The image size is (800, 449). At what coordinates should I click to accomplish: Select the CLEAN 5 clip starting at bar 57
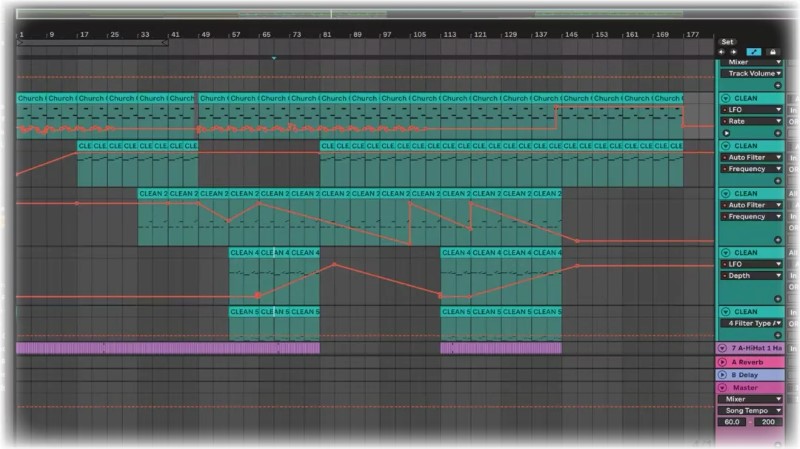[x=244, y=312]
